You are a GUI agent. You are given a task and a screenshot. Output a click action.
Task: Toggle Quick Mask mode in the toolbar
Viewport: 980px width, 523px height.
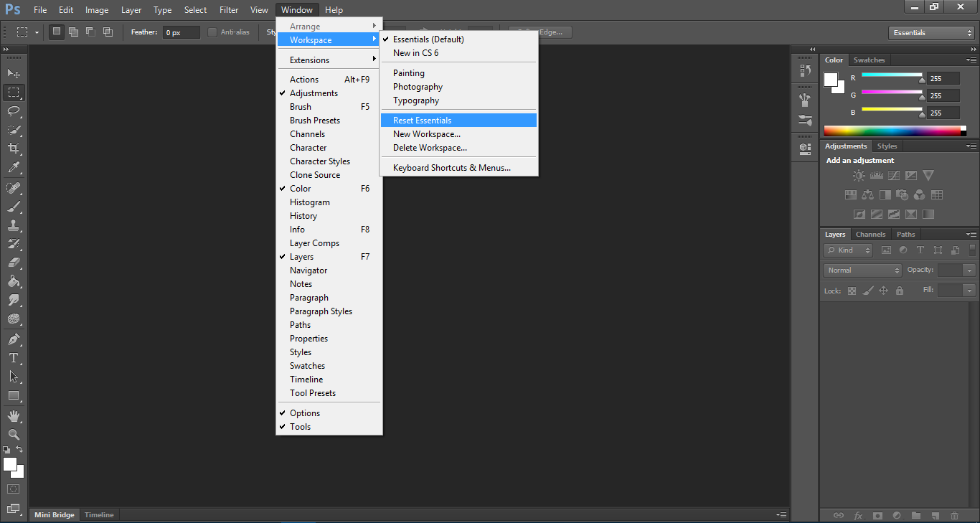(x=14, y=489)
